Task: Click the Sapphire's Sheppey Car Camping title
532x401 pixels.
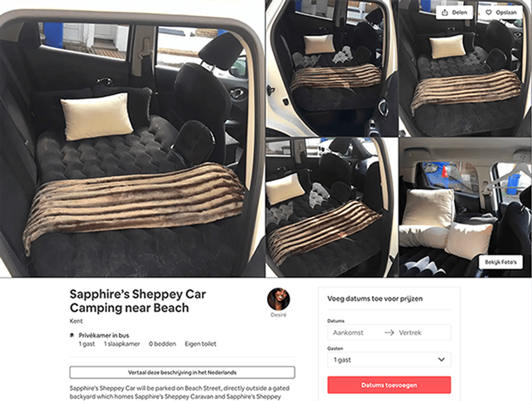Action: (x=138, y=301)
